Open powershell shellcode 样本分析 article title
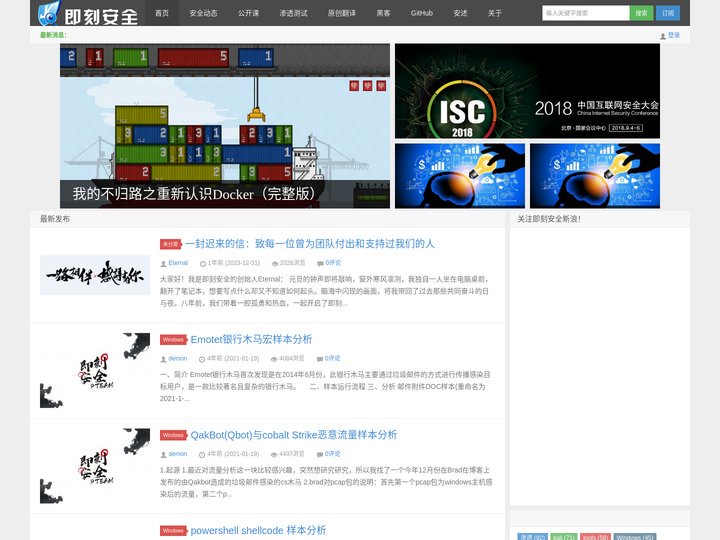Viewport: 720px width, 540px height. tap(258, 530)
